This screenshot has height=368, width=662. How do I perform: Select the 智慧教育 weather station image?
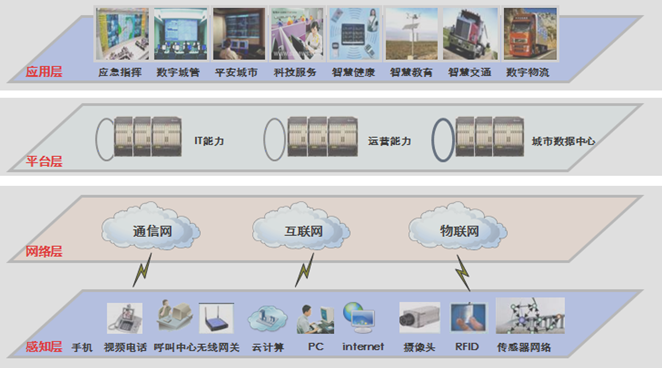click(x=411, y=34)
